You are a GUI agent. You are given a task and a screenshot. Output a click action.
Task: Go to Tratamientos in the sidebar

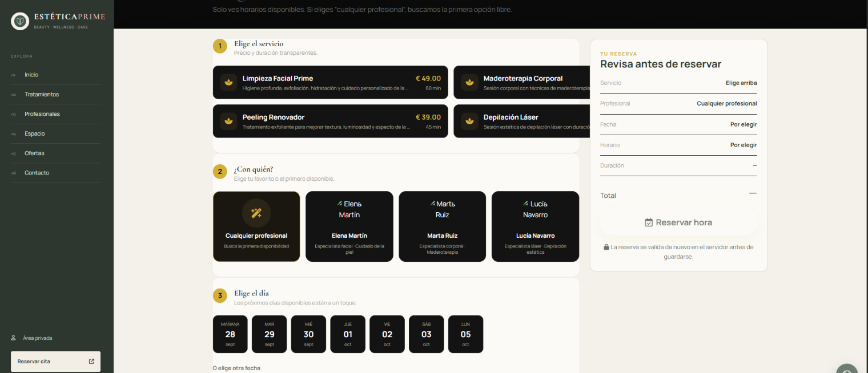pos(56,94)
